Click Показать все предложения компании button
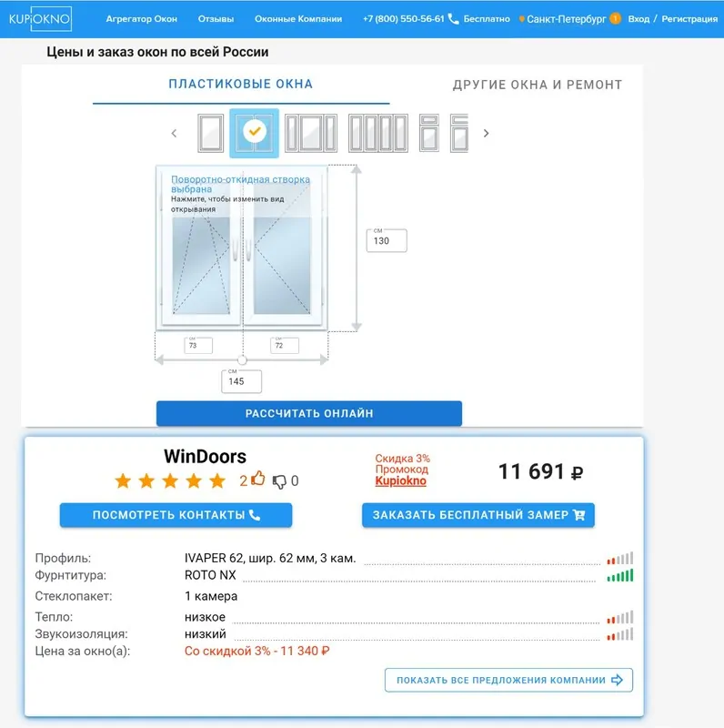 tap(508, 680)
